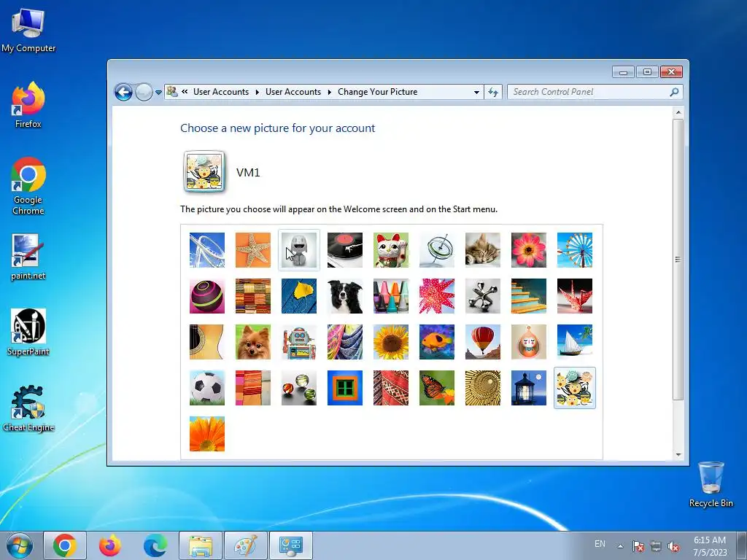This screenshot has height=560, width=747.
Task: Open File Explorer from the taskbar
Action: [x=201, y=545]
